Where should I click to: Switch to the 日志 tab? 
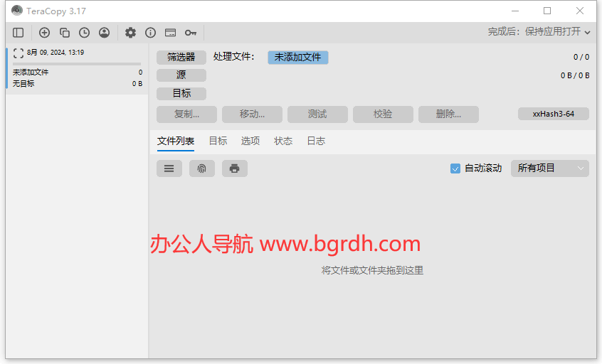click(316, 141)
